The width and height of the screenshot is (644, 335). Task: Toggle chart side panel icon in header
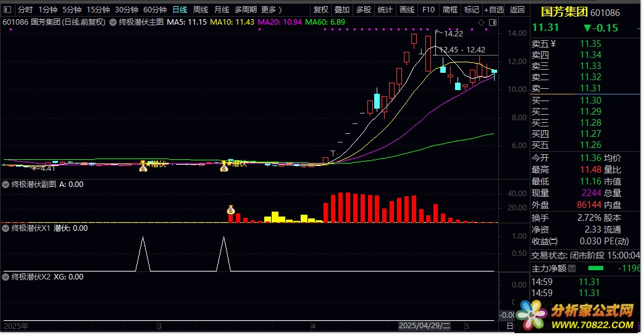[x=493, y=22]
